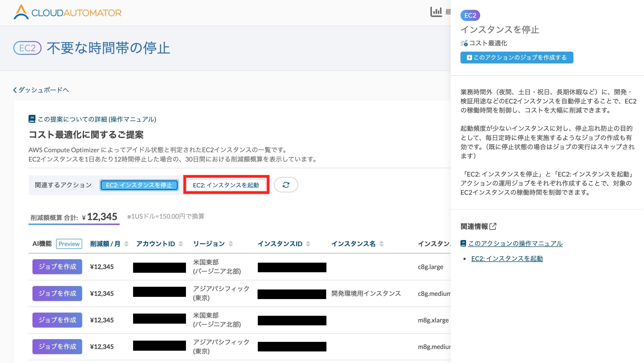Image resolution: width=644 pixels, height=363 pixels.
Task: Click the EC2 badge in side panel
Action: click(x=470, y=15)
